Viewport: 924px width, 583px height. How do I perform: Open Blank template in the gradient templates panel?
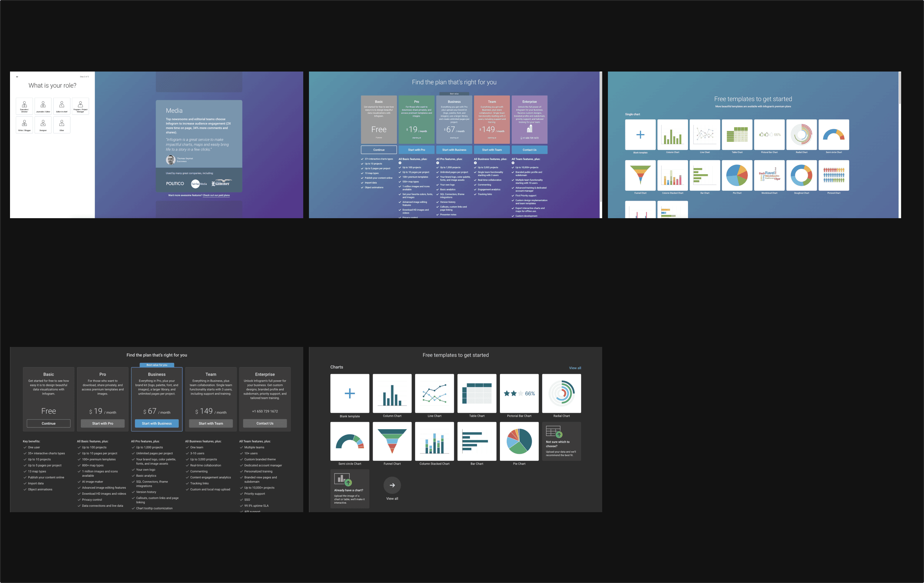tap(640, 135)
